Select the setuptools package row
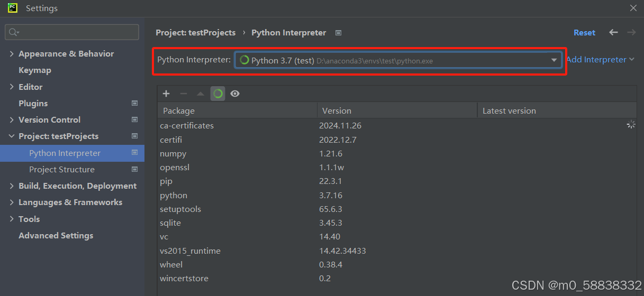 click(397, 209)
